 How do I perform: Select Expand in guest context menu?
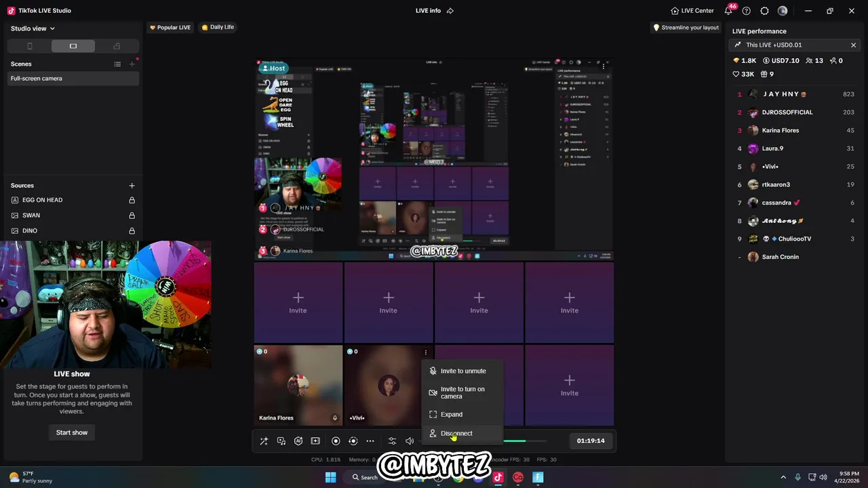[x=462, y=415]
